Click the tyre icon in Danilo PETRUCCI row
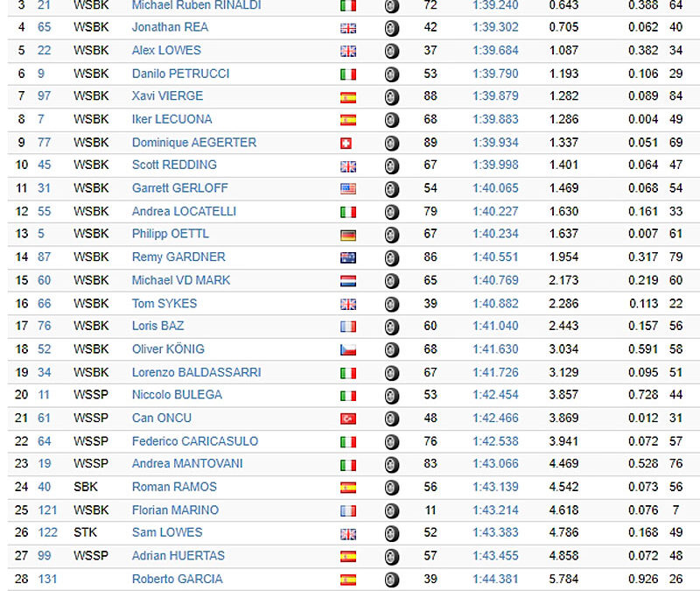Image resolution: width=700 pixels, height=591 pixels. tap(391, 74)
